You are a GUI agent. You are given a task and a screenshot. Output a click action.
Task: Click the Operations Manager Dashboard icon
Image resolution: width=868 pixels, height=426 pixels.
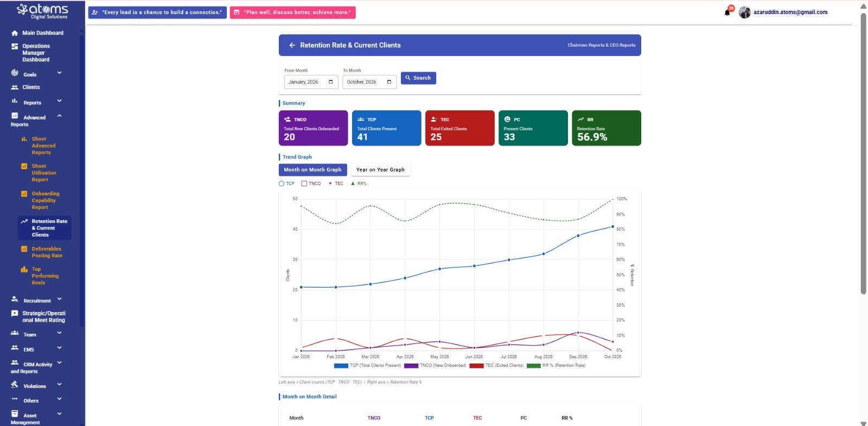tap(15, 47)
